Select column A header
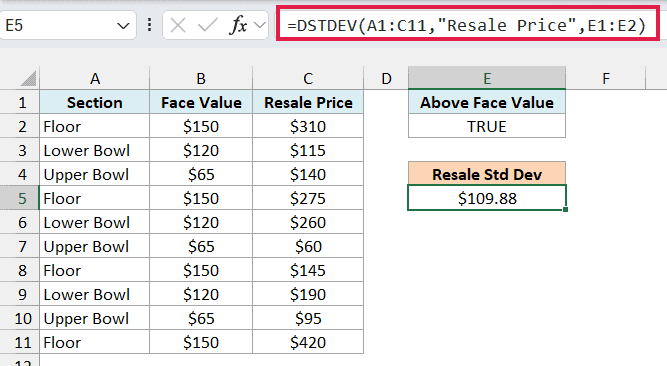The height and width of the screenshot is (366, 667). pyautogui.click(x=95, y=78)
